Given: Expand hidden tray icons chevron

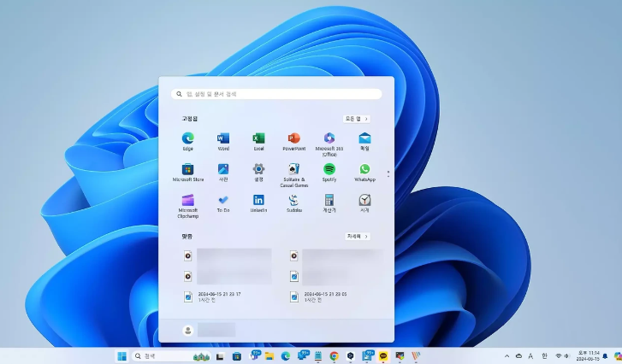Looking at the screenshot, I should [x=506, y=356].
